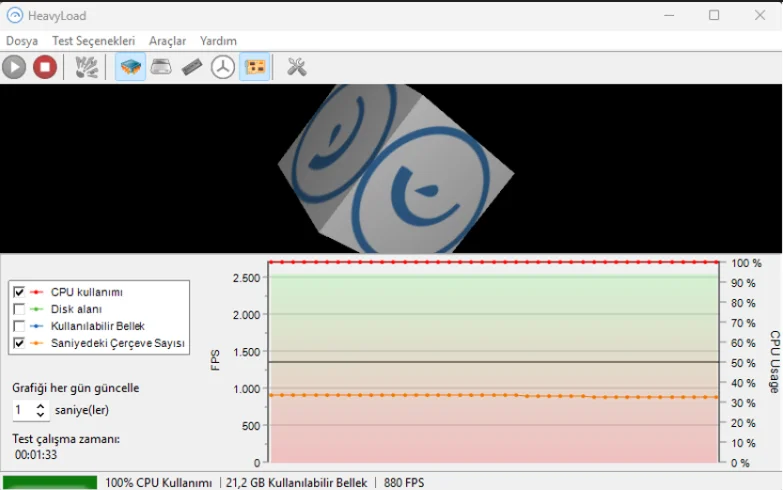Open the Araçlar menu
Image resolution: width=783 pixels, height=490 pixels.
pos(167,41)
